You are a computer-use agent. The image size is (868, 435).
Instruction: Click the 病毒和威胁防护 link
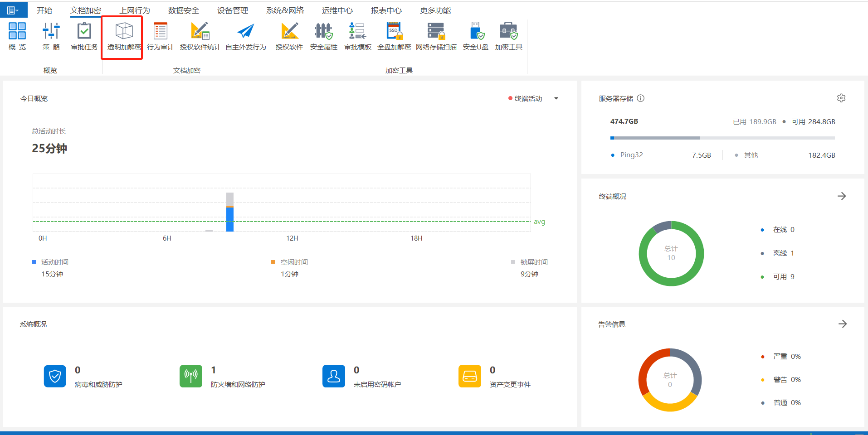click(98, 385)
